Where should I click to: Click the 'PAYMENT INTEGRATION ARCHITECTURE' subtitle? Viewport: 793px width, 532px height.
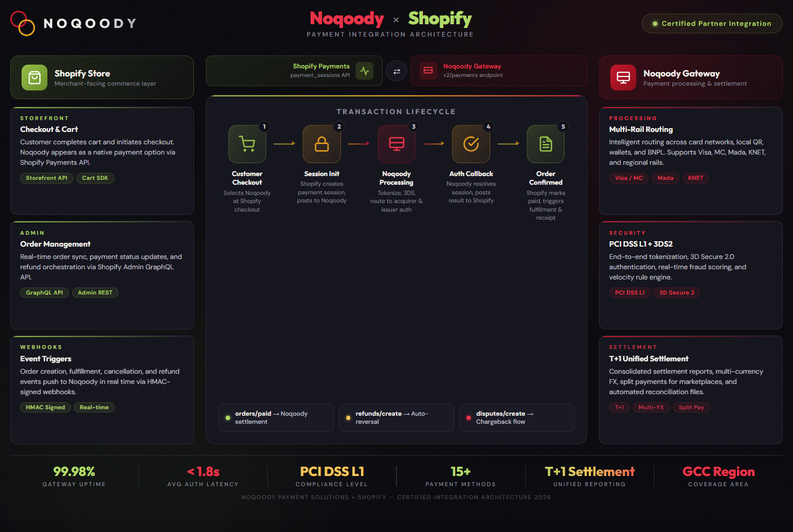[391, 34]
